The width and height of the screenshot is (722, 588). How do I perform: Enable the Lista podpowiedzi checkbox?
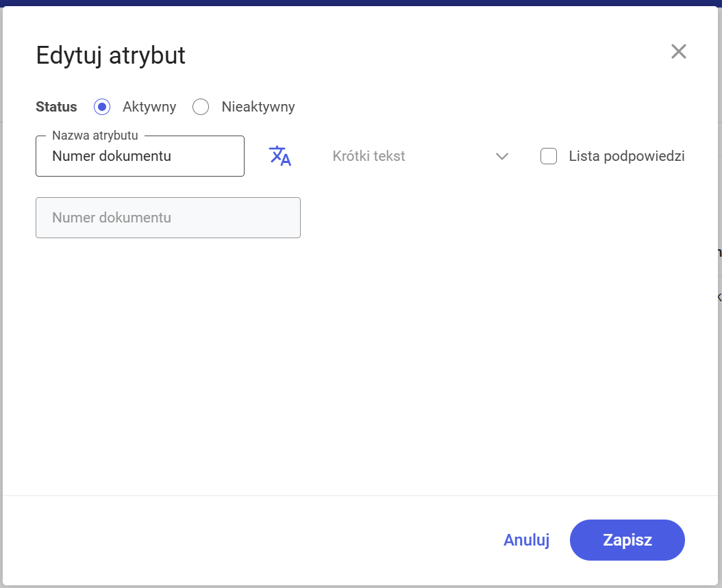(549, 156)
